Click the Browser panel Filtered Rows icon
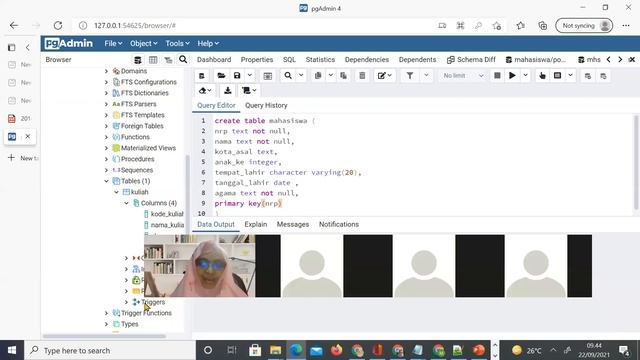The width and height of the screenshot is (640, 360). (168, 60)
